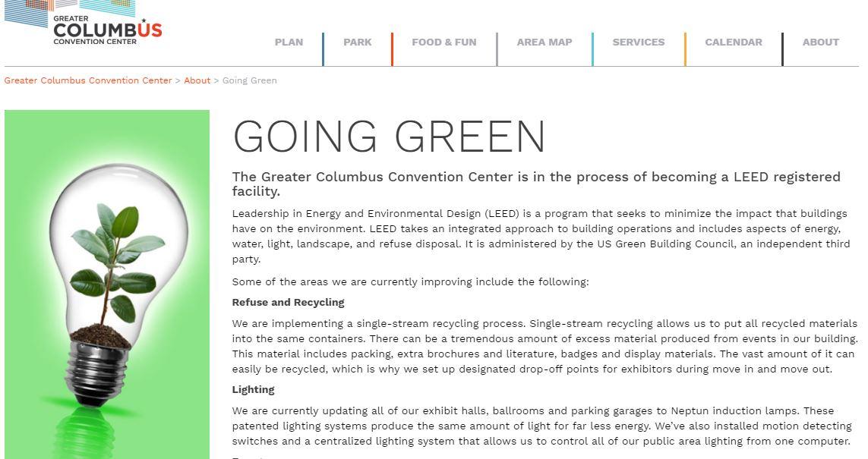Click the paragraph starting 'Leadership in Energy'
This screenshot has height=459, width=868.
(x=541, y=236)
